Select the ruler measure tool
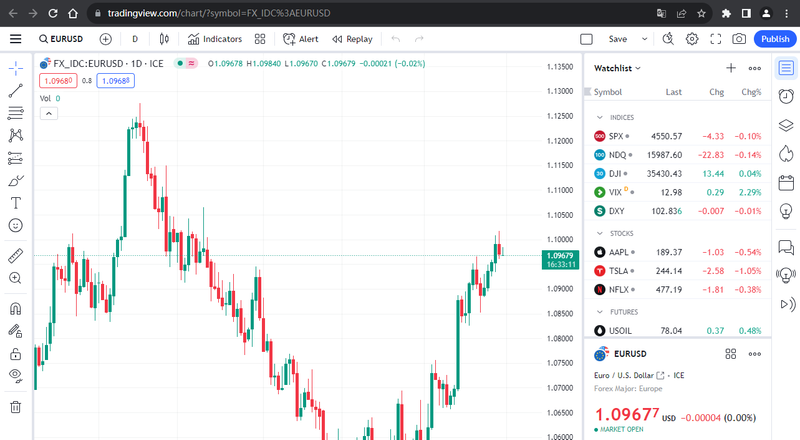Screen dimensions: 800x440 tap(16, 256)
